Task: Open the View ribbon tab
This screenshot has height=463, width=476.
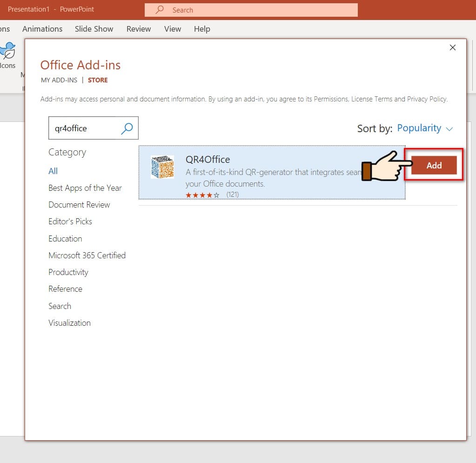Action: (173, 29)
